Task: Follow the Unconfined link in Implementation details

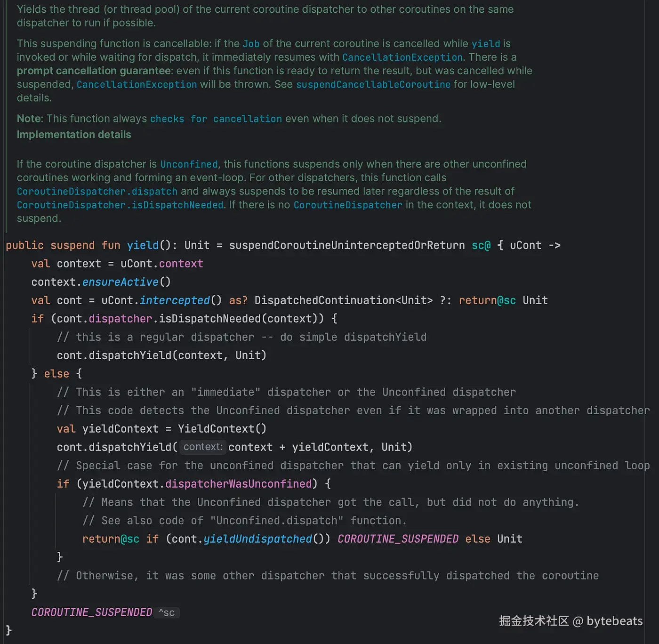Action: [x=189, y=164]
